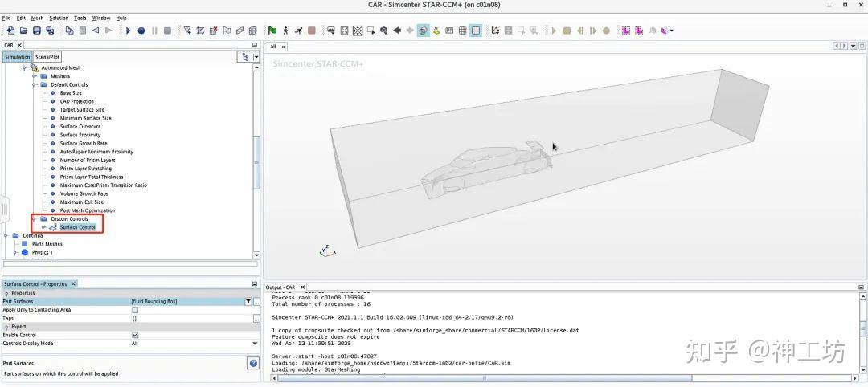The width and height of the screenshot is (868, 387).
Task: Click the ellipsis button for Part Surfaces
Action: click(x=256, y=301)
